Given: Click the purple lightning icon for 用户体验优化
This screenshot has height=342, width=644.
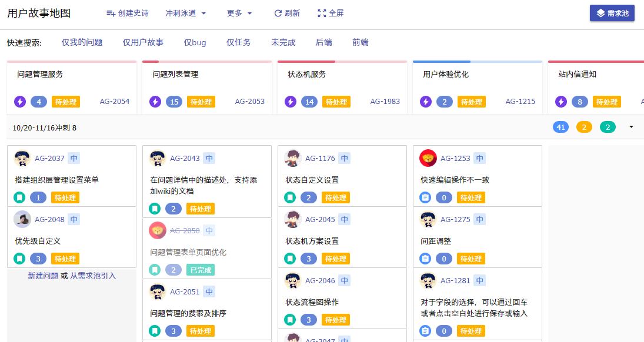Looking at the screenshot, I should pos(426,102).
